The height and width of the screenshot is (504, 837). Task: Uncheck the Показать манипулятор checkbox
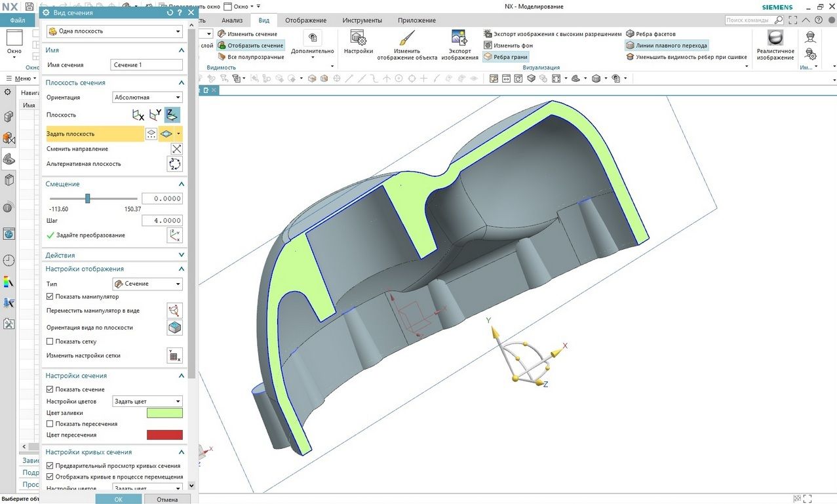[50, 297]
